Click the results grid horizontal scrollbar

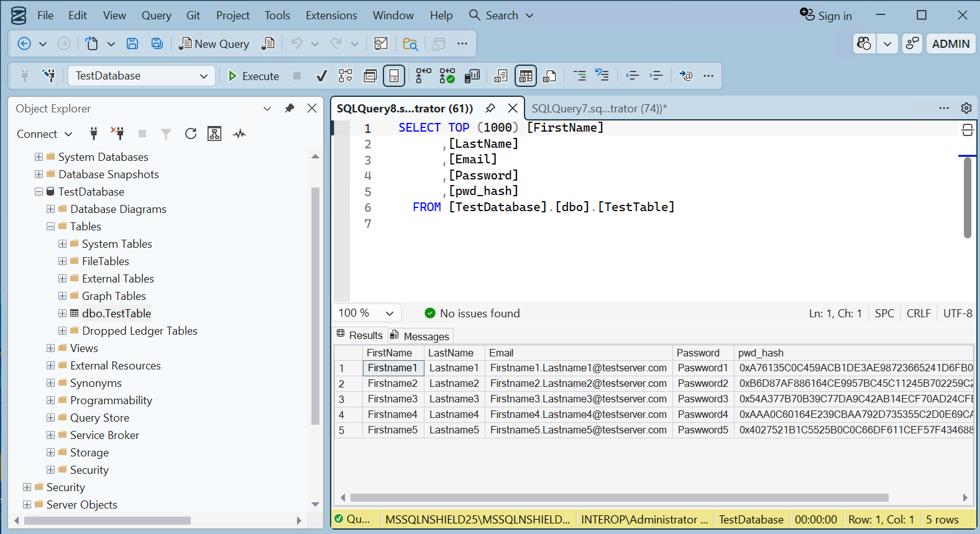tap(620, 497)
